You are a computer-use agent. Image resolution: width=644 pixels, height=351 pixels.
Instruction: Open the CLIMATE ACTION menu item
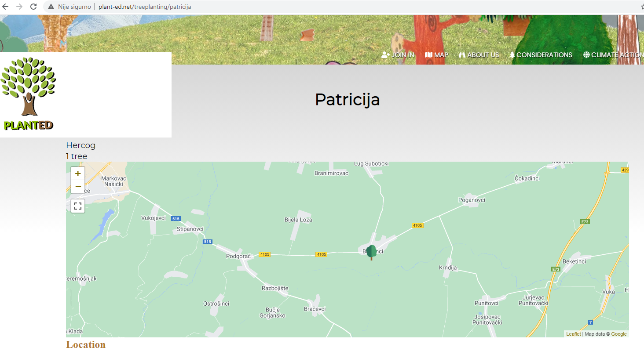click(x=613, y=55)
